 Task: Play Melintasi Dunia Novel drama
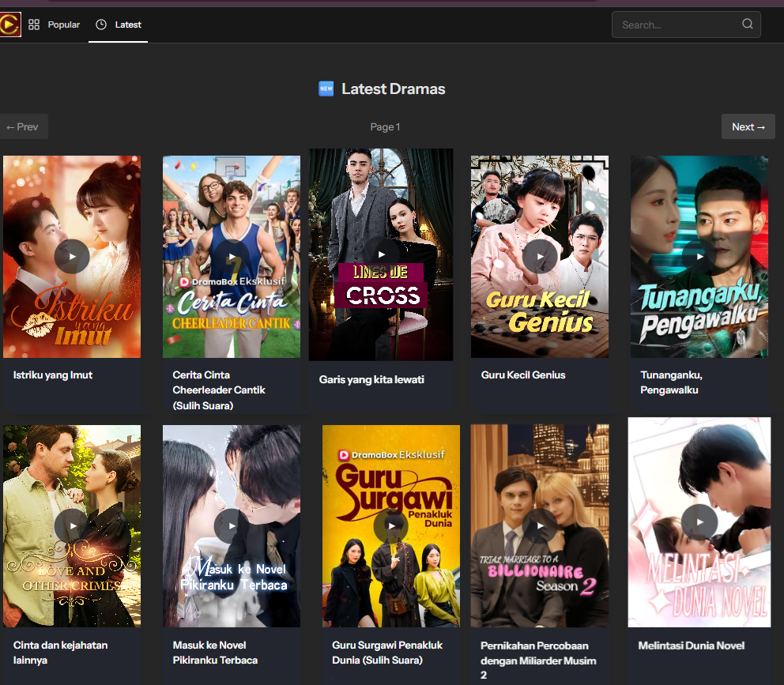pyautogui.click(x=699, y=521)
